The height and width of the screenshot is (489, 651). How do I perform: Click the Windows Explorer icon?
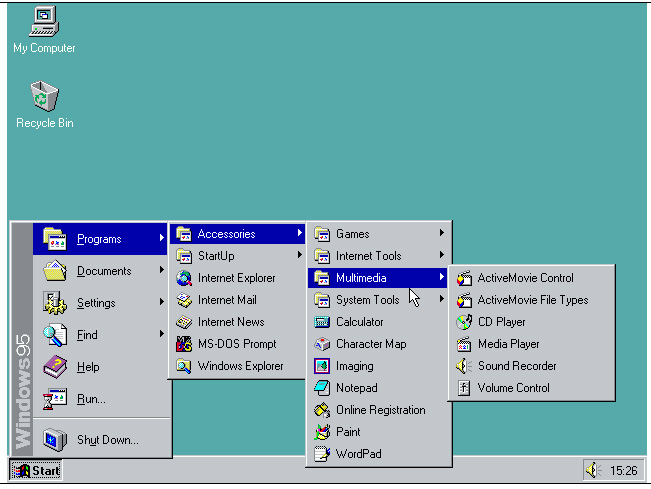(x=184, y=366)
